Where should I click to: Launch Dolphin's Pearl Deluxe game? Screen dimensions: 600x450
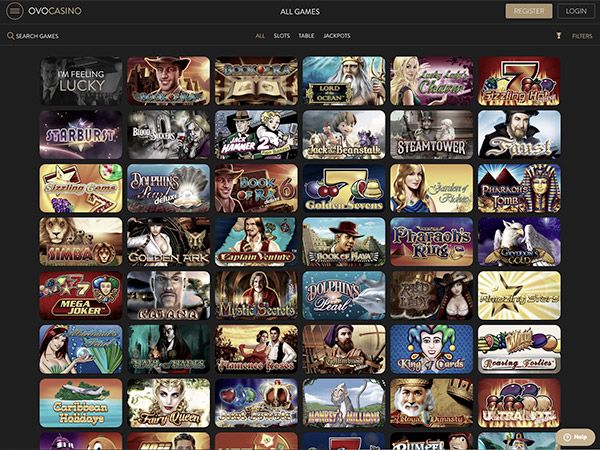169,188
